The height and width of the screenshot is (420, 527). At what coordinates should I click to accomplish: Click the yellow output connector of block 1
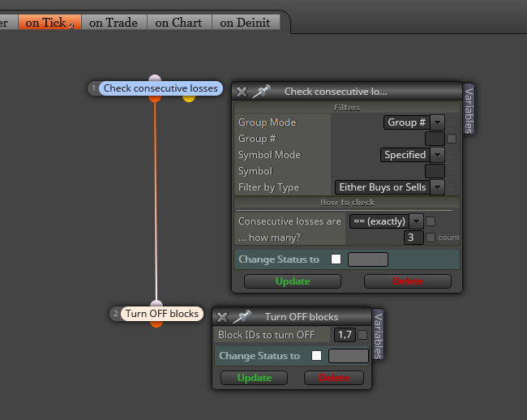click(x=189, y=98)
